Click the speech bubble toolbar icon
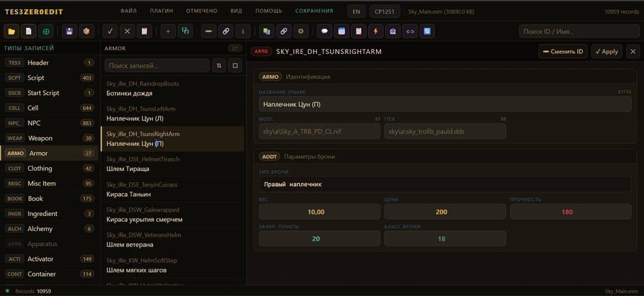 [325, 31]
